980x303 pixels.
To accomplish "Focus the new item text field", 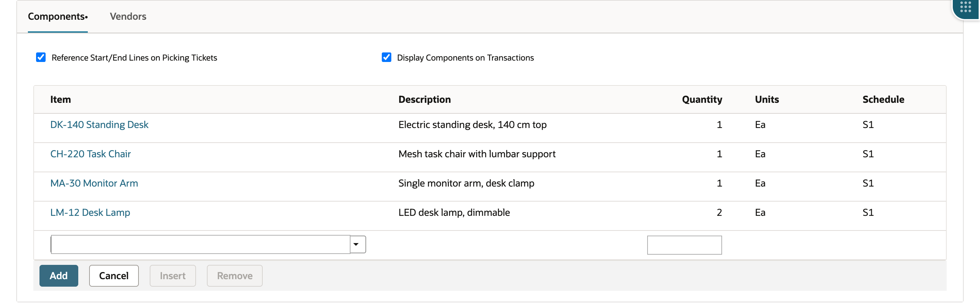I will (x=200, y=244).
